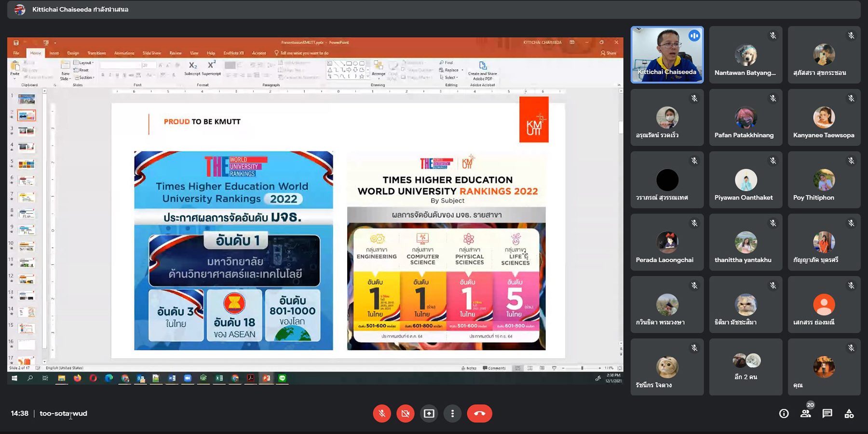Image resolution: width=868 pixels, height=434 pixels.
Task: Open the chat messages panel
Action: (827, 413)
